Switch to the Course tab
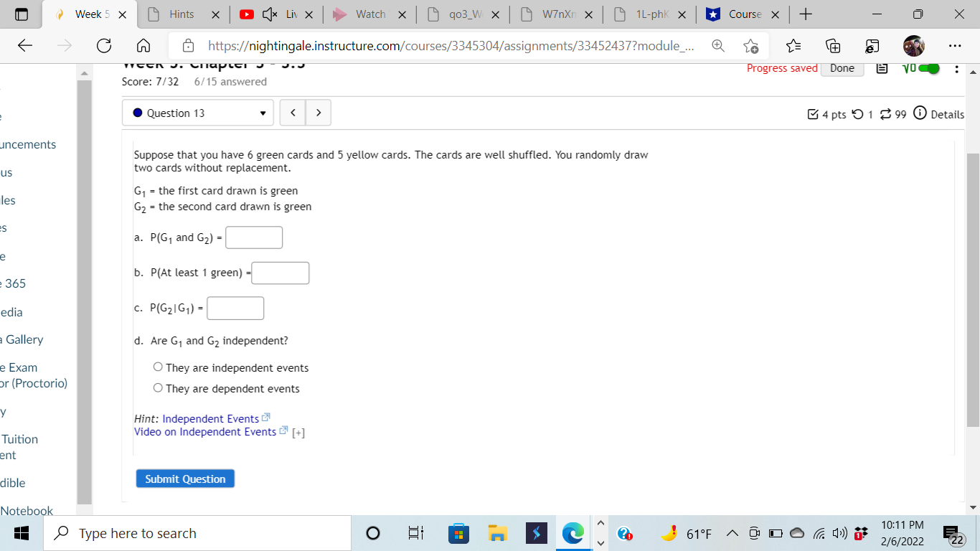The image size is (980, 551). click(743, 14)
